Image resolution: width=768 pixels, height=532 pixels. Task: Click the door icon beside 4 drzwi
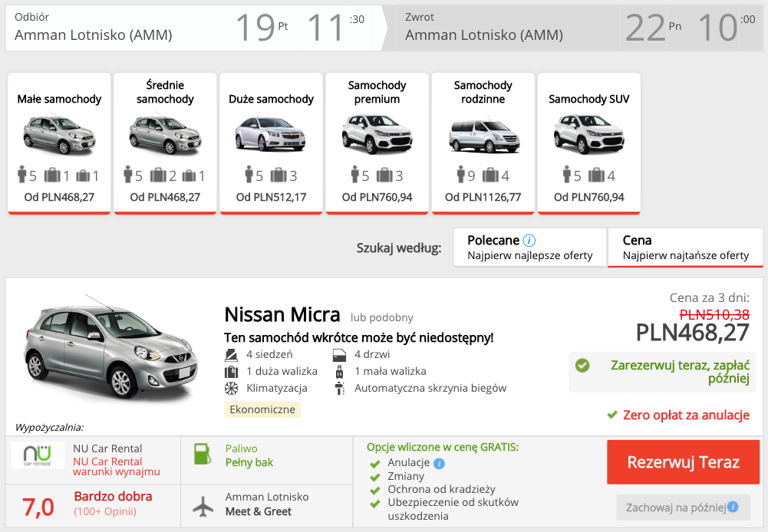tap(339, 354)
